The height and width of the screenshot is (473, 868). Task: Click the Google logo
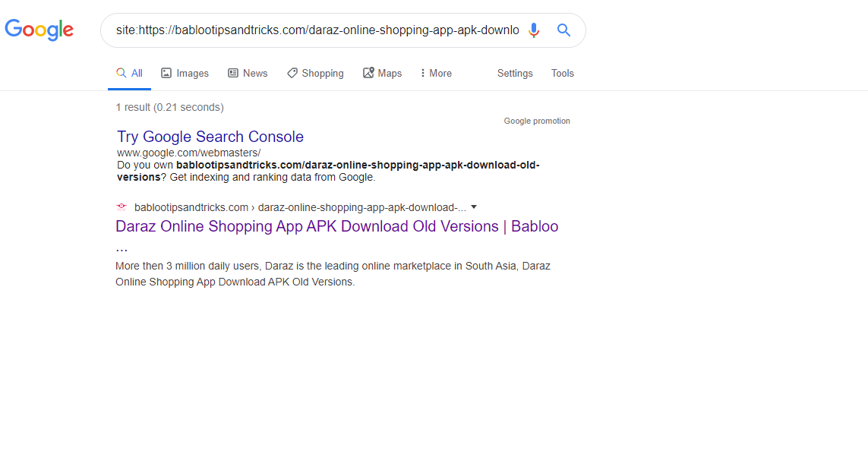point(39,30)
